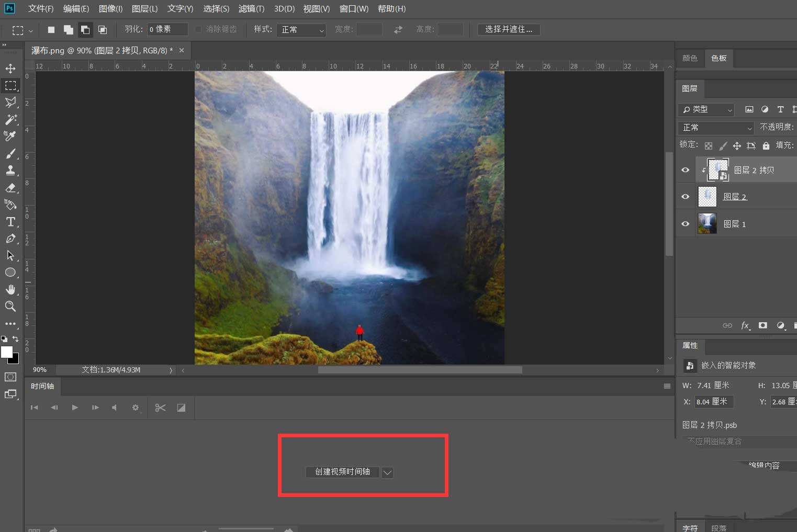797x532 pixels.
Task: Select the Brush tool
Action: pyautogui.click(x=10, y=153)
